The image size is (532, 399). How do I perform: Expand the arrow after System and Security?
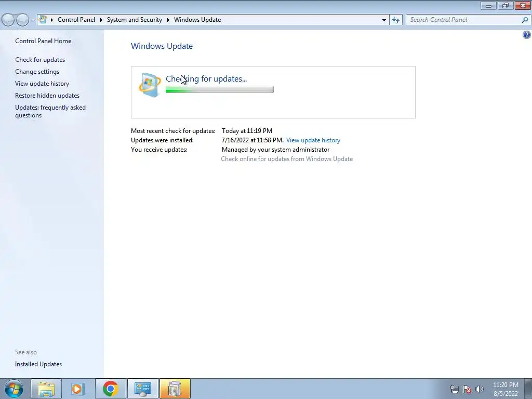pyautogui.click(x=168, y=20)
